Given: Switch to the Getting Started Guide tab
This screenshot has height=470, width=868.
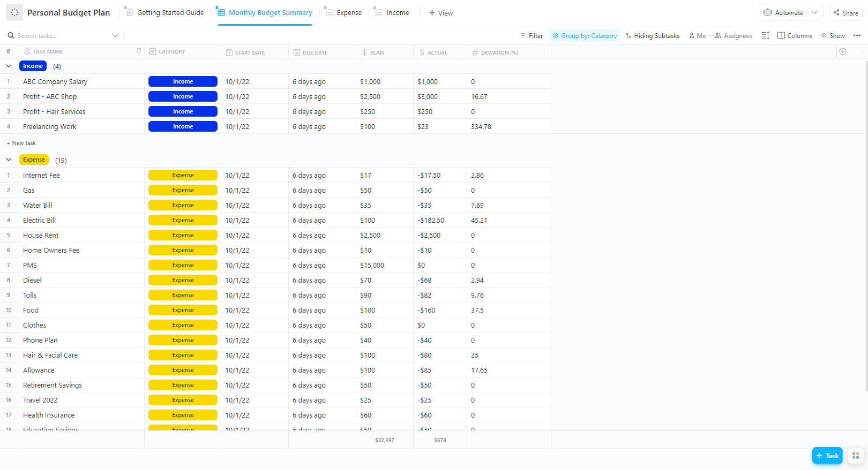Looking at the screenshot, I should pyautogui.click(x=164, y=12).
